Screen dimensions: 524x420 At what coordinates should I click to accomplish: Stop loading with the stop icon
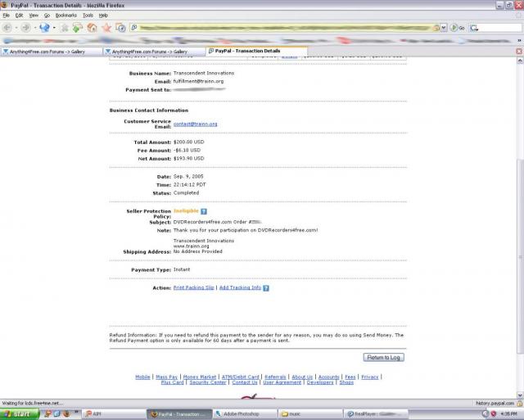point(65,28)
